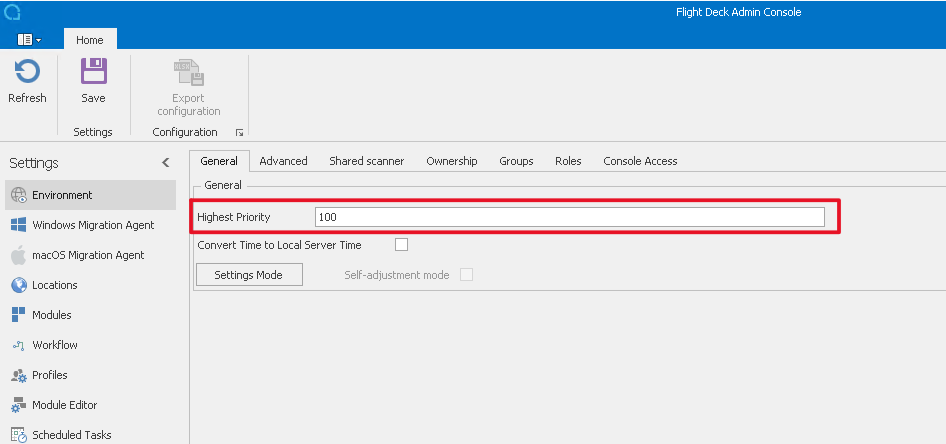The width and height of the screenshot is (946, 444).
Task: Select the Home ribbon tab
Action: (x=90, y=40)
